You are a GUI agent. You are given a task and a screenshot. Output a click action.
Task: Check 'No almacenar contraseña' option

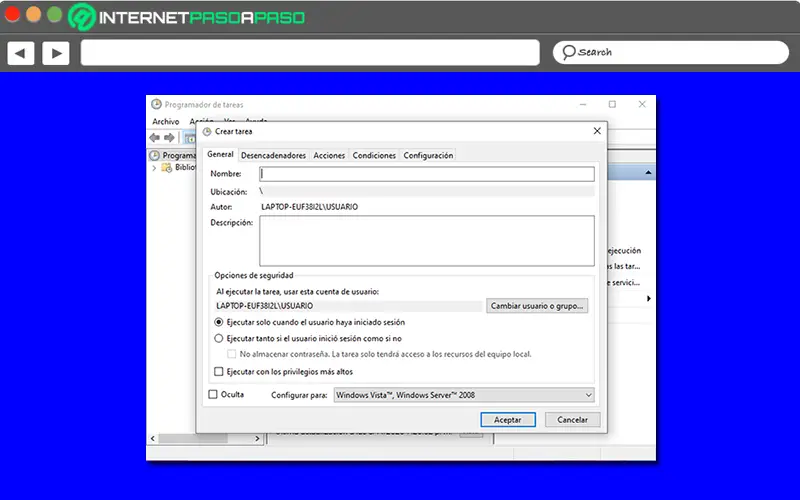[x=232, y=354]
